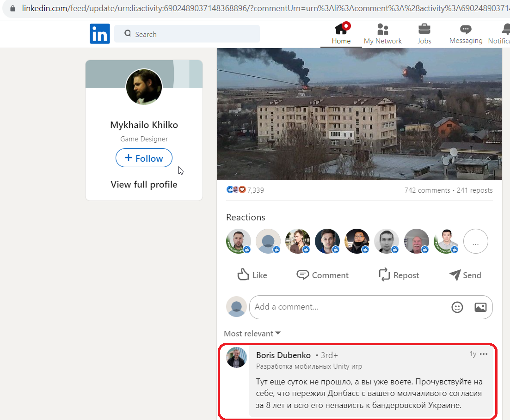Click the seventh reactor avatar of older man
The width and height of the screenshot is (510, 420).
416,241
